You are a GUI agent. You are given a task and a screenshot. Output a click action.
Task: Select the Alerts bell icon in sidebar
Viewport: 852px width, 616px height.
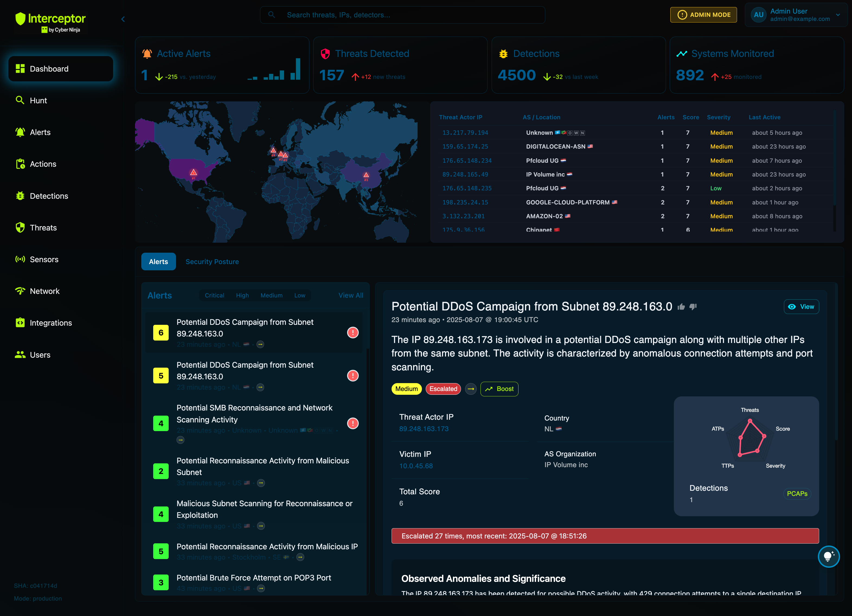[20, 132]
